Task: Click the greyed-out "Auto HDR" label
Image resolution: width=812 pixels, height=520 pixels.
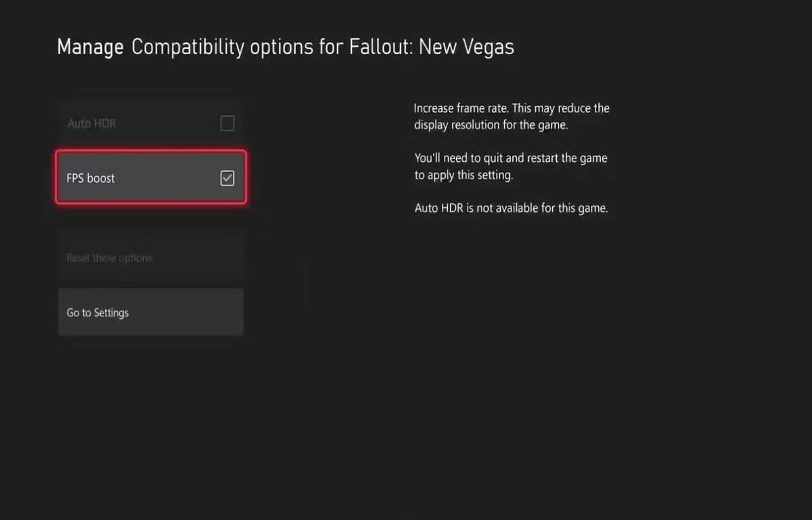Action: click(x=91, y=124)
